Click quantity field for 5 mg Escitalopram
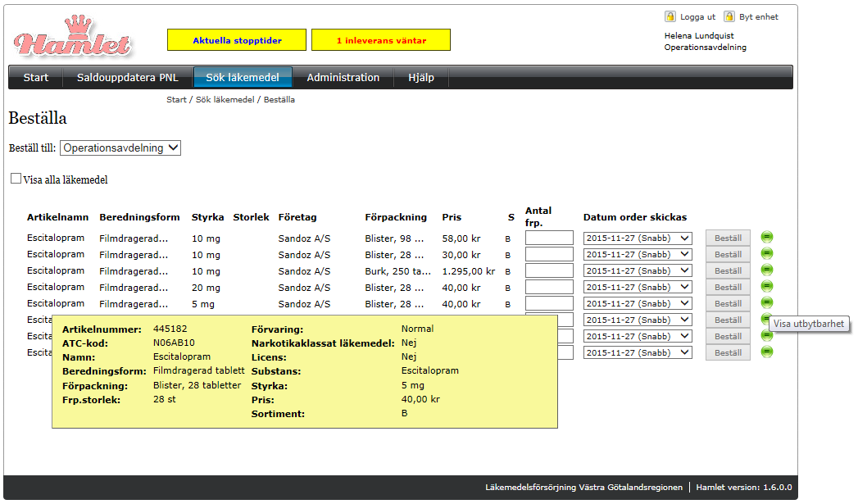 tap(549, 303)
